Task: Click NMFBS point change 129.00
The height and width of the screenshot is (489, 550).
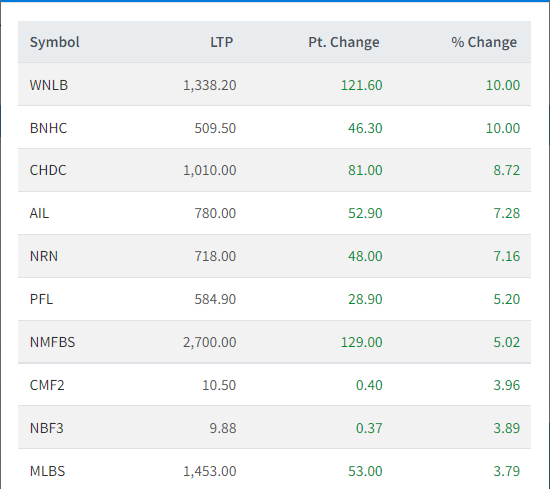Action: coord(362,342)
